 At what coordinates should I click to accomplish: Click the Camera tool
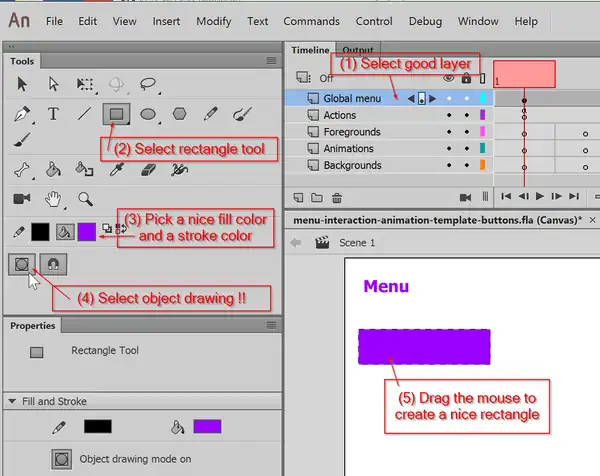(21, 198)
